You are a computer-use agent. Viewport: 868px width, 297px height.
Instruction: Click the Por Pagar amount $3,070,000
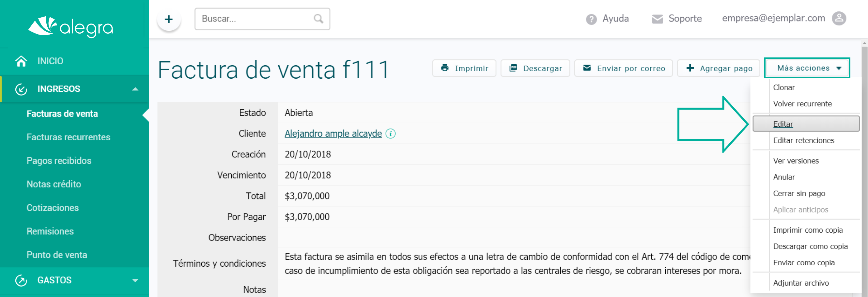point(307,217)
